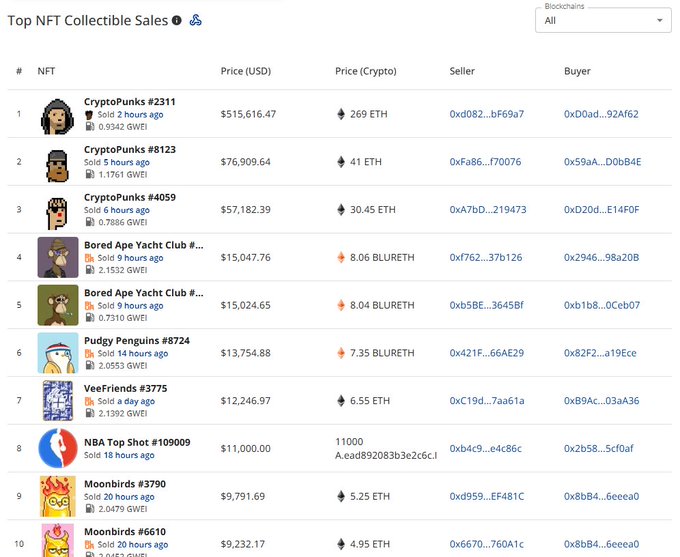This screenshot has width=680, height=557.
Task: Click the gas pump icon beside 0.7886 GWEI
Action: point(90,222)
